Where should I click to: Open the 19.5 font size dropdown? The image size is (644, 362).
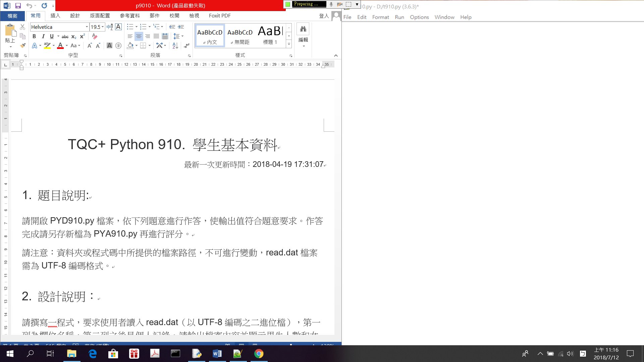pyautogui.click(x=103, y=27)
